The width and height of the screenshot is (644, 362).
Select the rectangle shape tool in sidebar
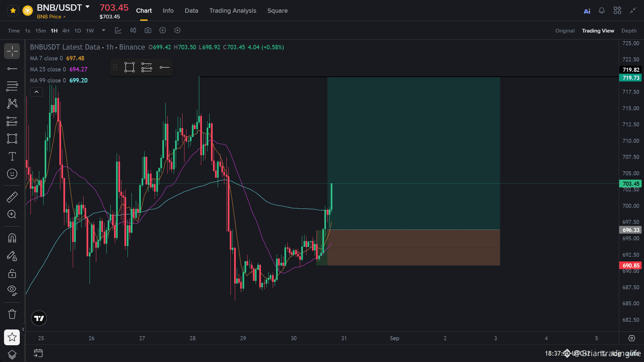pos(12,138)
